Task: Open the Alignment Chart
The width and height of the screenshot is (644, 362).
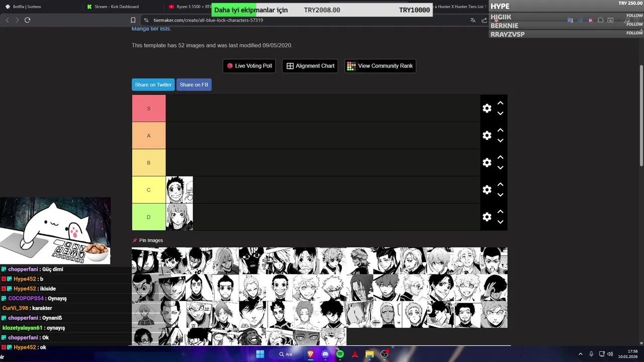Action: (x=310, y=66)
